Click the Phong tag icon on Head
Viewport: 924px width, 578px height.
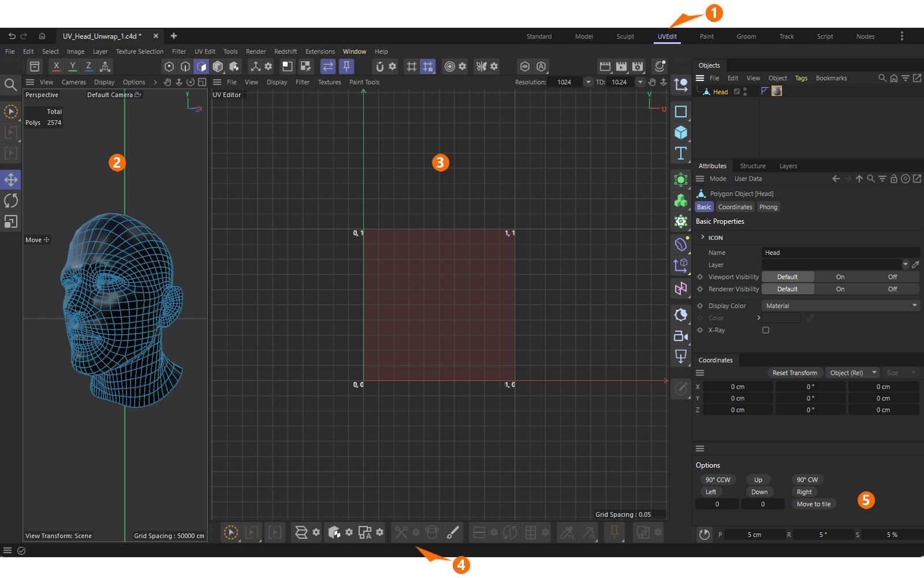click(x=765, y=91)
